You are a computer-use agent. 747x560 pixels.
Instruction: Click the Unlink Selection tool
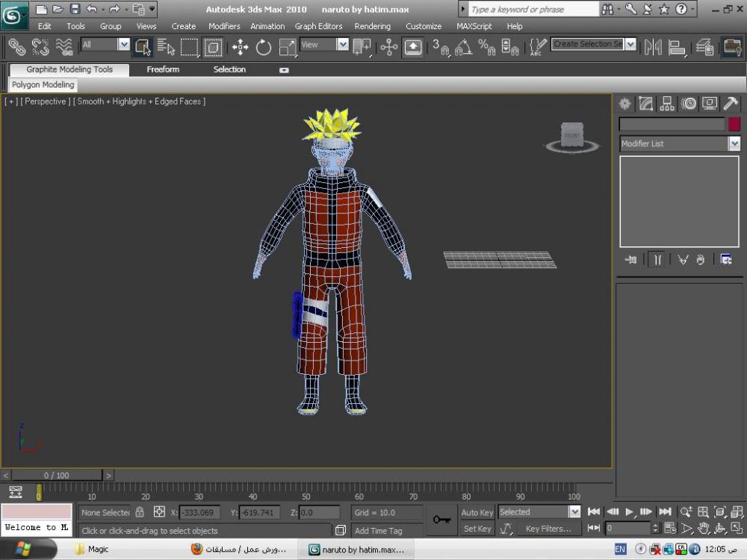(x=40, y=46)
